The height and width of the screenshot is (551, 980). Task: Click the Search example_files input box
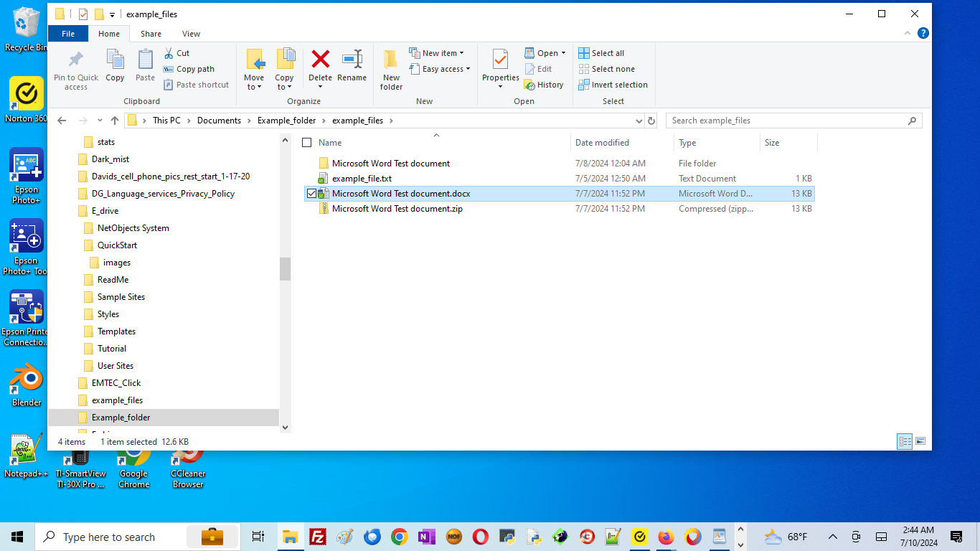(x=788, y=121)
